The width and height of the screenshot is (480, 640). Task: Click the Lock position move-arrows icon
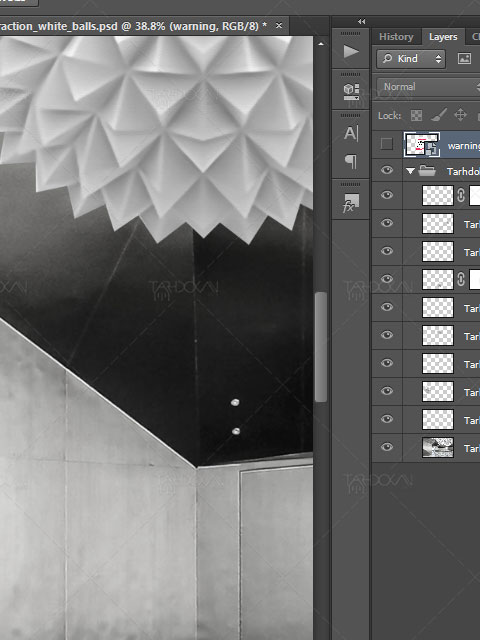point(460,115)
